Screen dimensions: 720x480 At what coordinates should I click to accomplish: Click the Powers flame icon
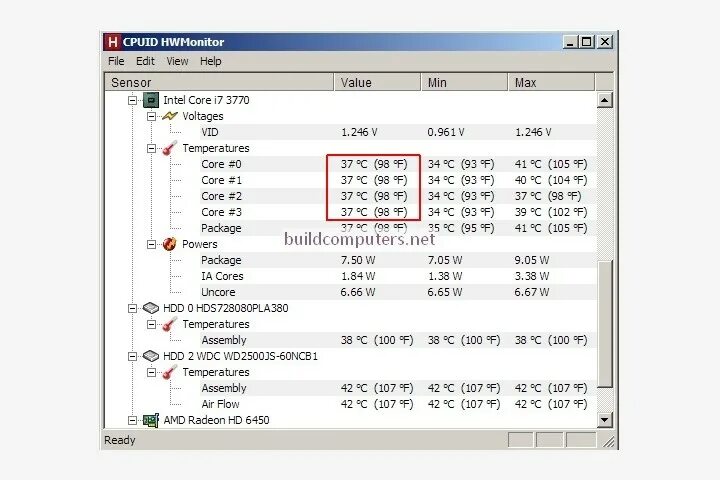point(169,244)
